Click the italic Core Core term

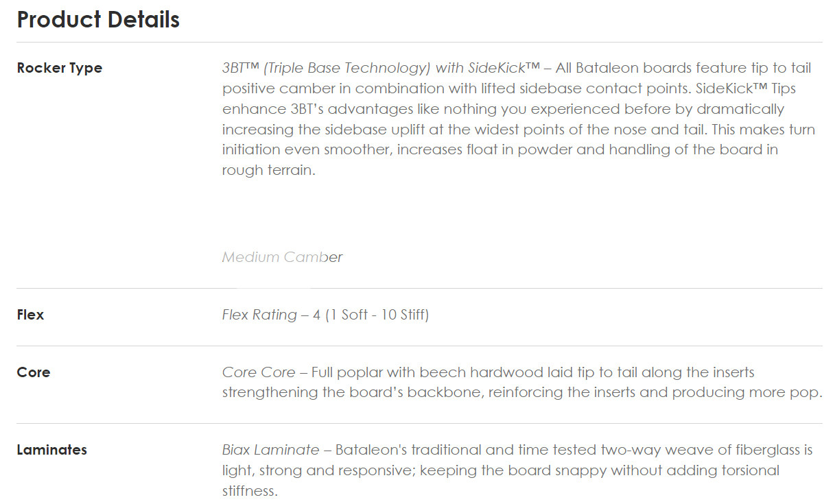pyautogui.click(x=259, y=372)
